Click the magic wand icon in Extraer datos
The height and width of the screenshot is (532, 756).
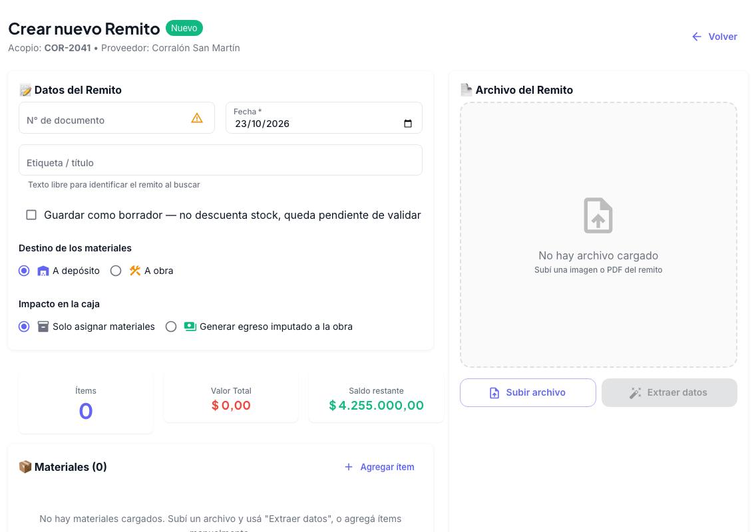point(635,393)
